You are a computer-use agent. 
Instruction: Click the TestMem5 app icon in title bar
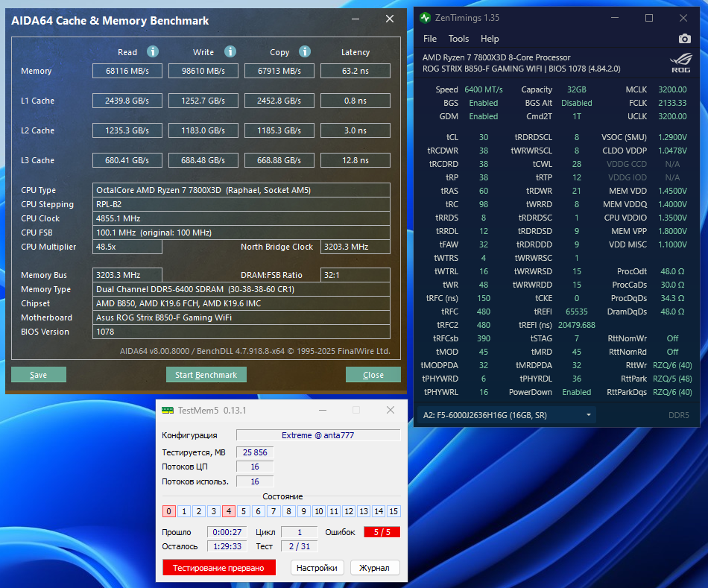[x=168, y=410]
